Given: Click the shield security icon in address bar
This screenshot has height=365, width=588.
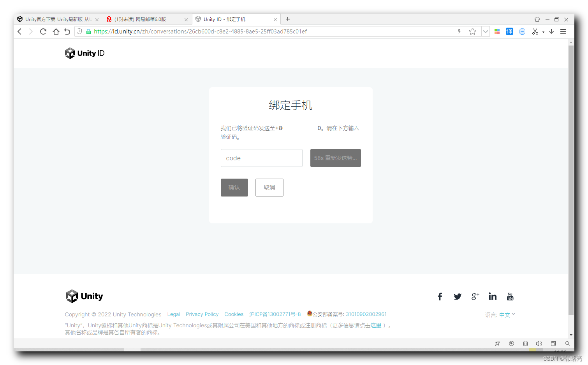Looking at the screenshot, I should pos(79,32).
